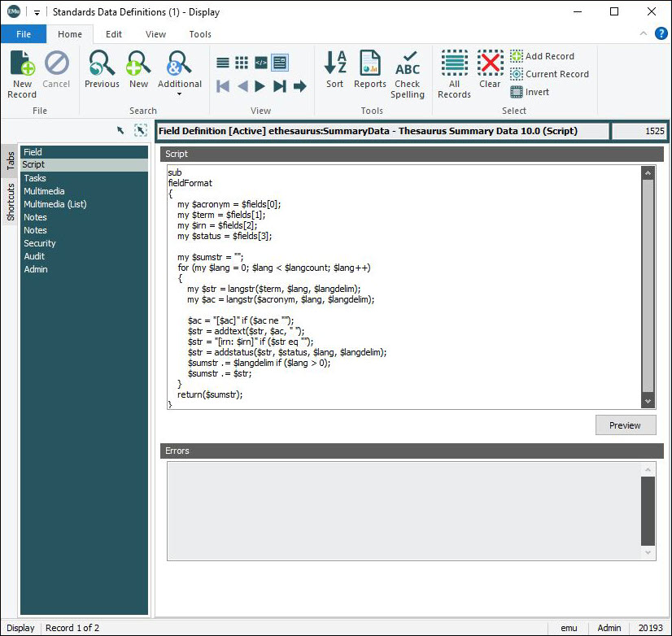This screenshot has width=672, height=636.
Task: Clear the record selection
Action: pyautogui.click(x=490, y=72)
